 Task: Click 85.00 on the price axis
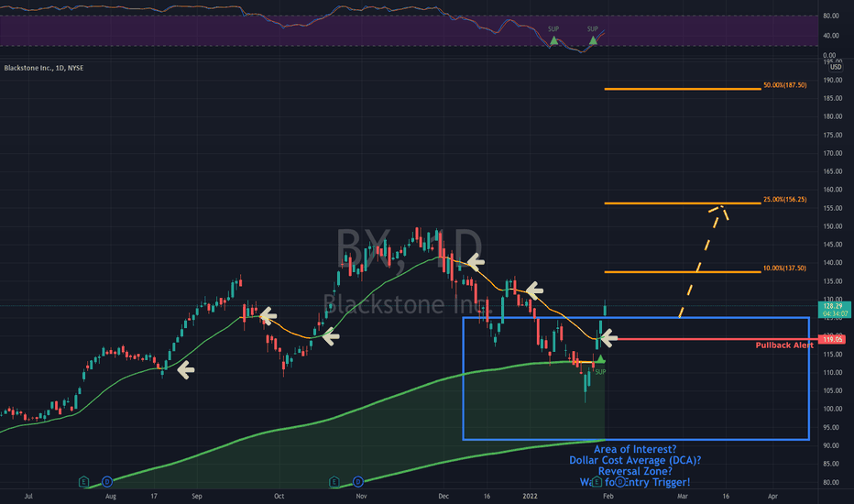pyautogui.click(x=831, y=465)
